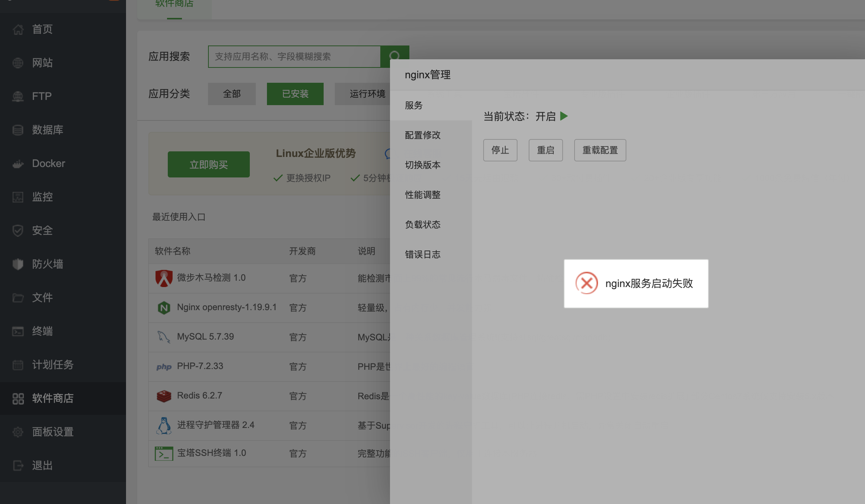Viewport: 865px width, 504px height.
Task: Click the search magnifier icon
Action: 395,56
